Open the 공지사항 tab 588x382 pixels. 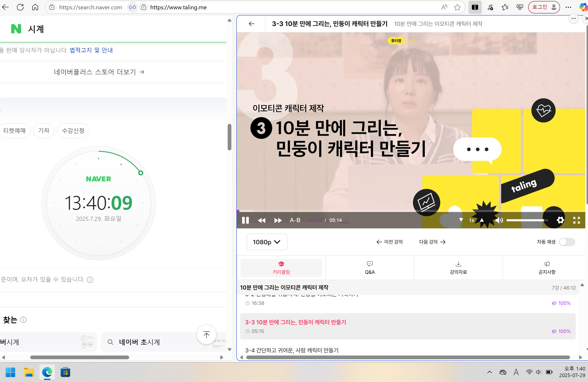(x=547, y=268)
